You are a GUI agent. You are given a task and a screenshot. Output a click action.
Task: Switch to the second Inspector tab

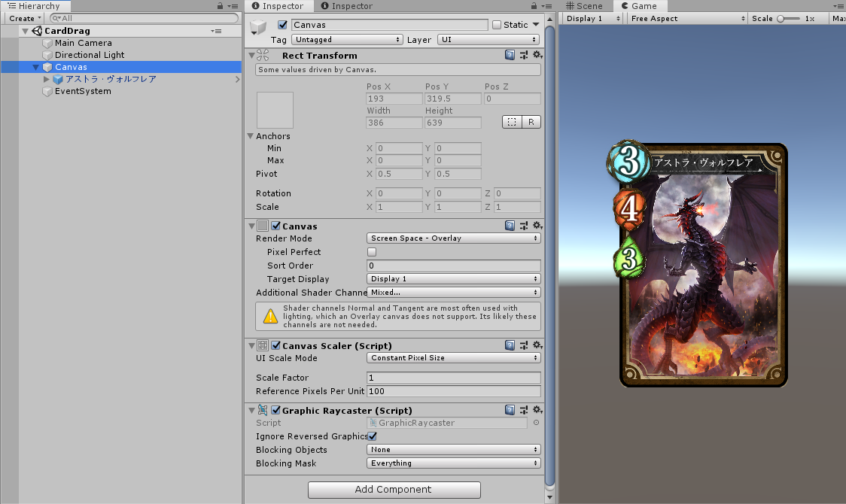click(346, 6)
